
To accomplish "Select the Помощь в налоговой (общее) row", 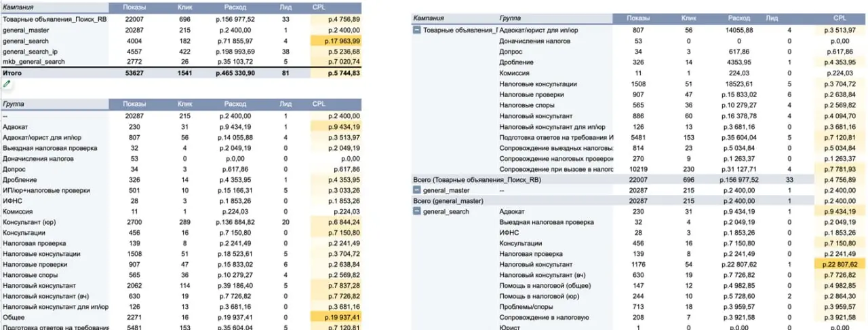I will click(x=639, y=286).
